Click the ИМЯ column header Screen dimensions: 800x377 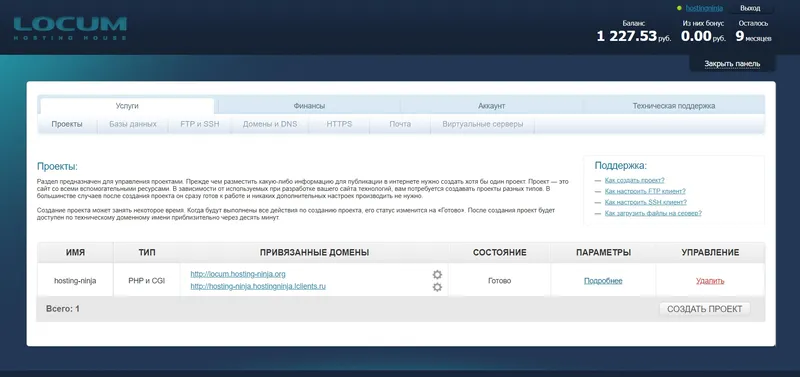click(75, 253)
